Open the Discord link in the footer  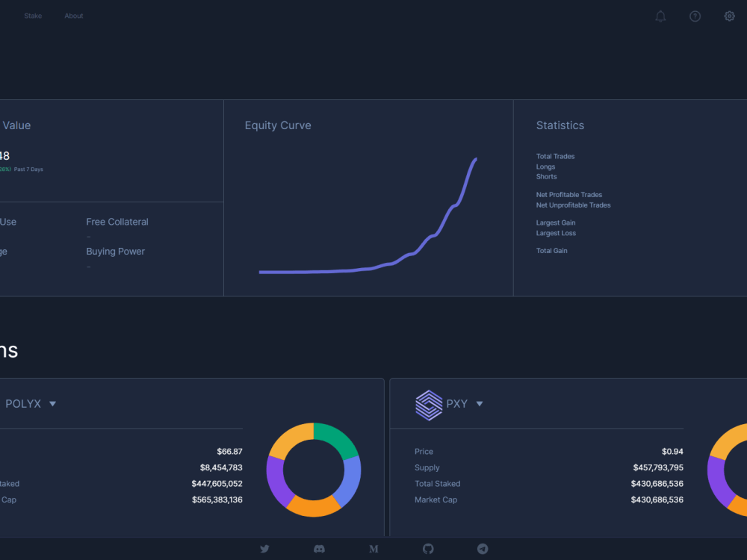point(319,549)
